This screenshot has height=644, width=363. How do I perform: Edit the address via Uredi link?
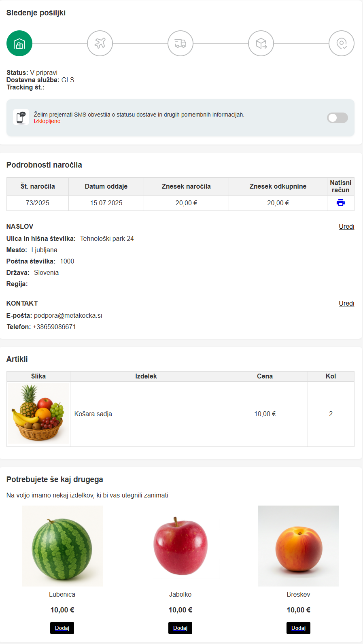point(346,226)
